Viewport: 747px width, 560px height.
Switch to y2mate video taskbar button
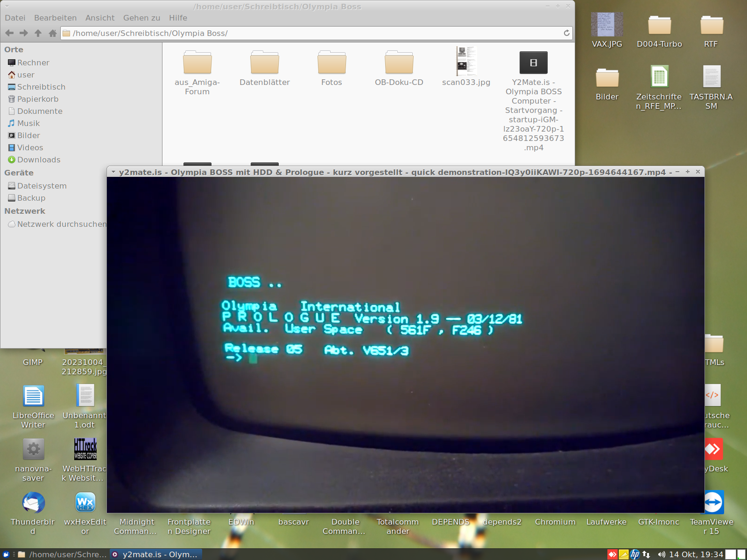click(156, 554)
